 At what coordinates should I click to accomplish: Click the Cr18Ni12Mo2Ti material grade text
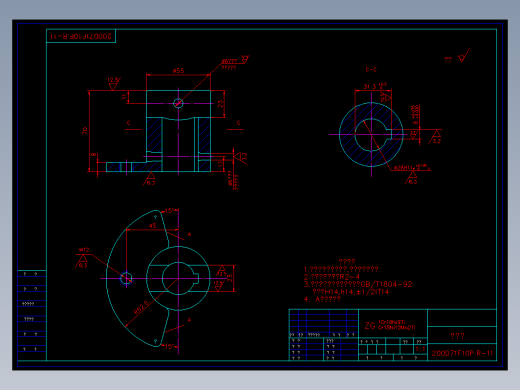coord(397,327)
